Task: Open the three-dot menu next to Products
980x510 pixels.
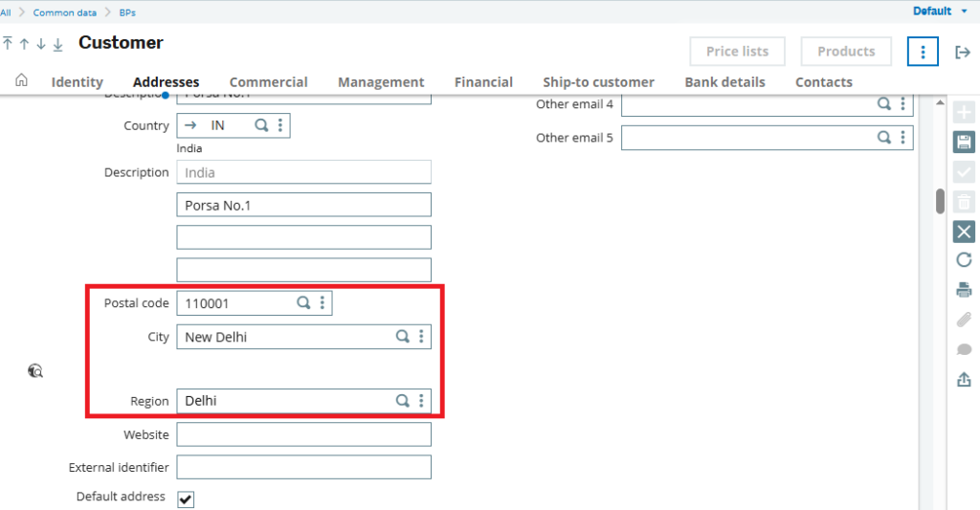Action: tap(923, 52)
